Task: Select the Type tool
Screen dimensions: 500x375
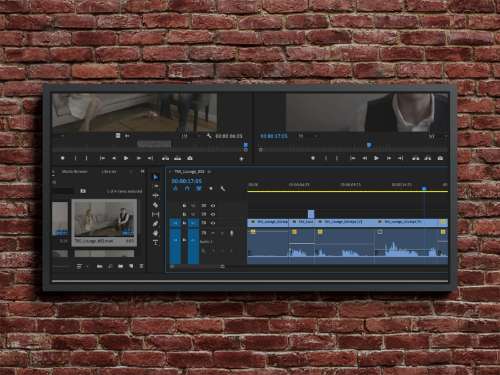Action: (x=155, y=243)
